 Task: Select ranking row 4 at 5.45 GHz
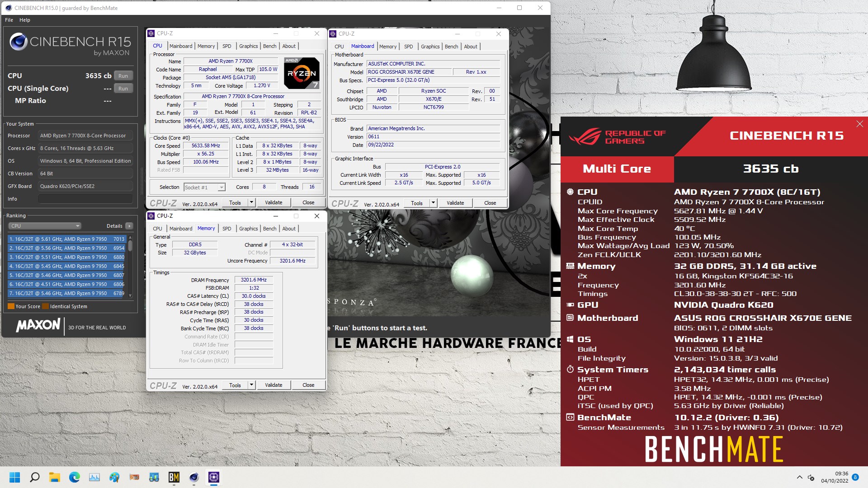coord(67,266)
